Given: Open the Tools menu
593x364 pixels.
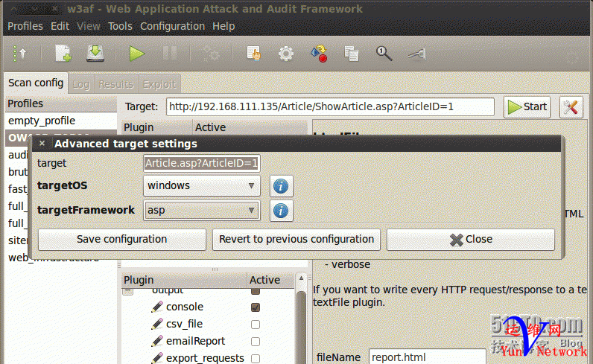Looking at the screenshot, I should pos(120,26).
